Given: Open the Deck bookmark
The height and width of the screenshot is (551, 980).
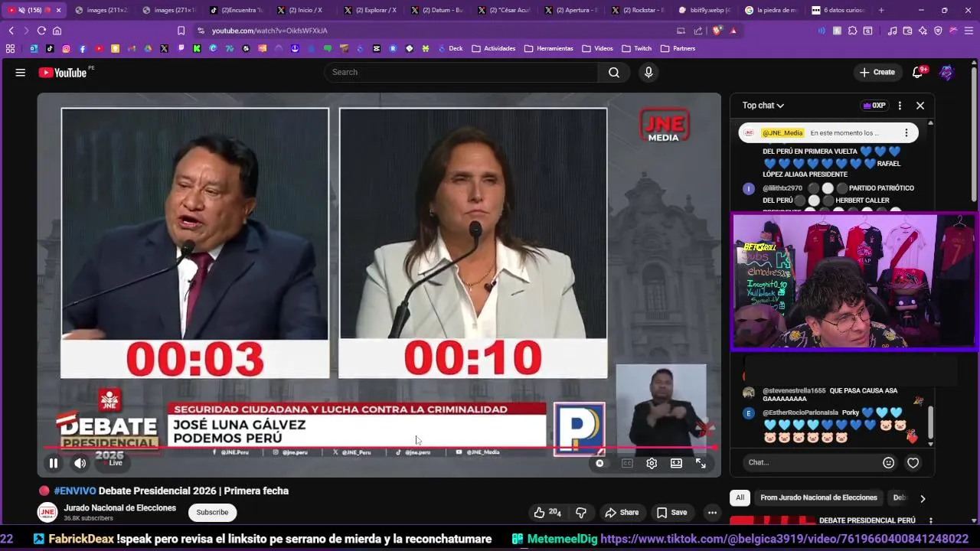Looking at the screenshot, I should pos(451,48).
